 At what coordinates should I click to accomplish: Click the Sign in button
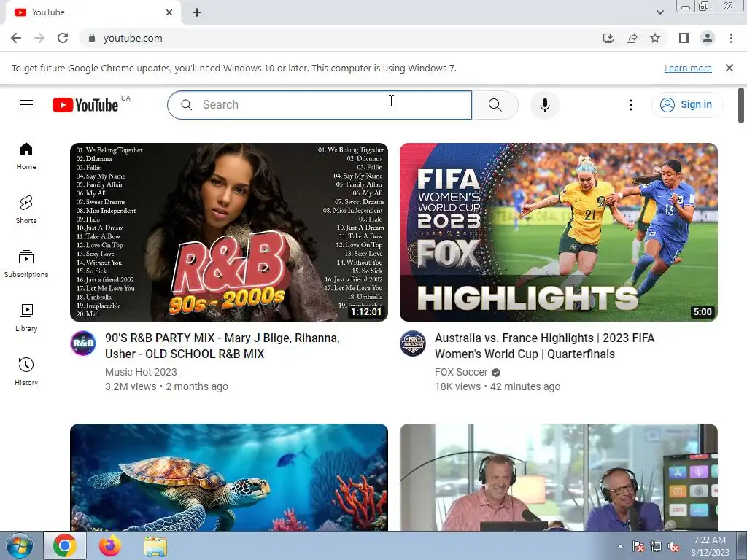(x=686, y=104)
